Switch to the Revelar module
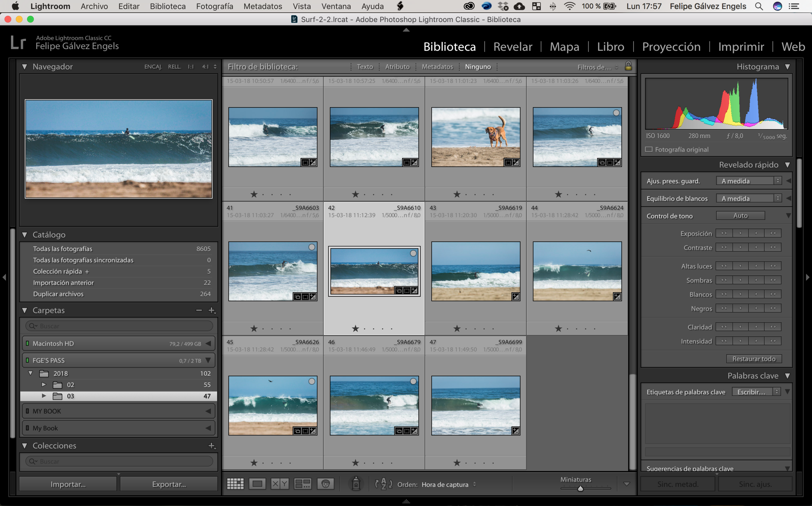 (512, 46)
